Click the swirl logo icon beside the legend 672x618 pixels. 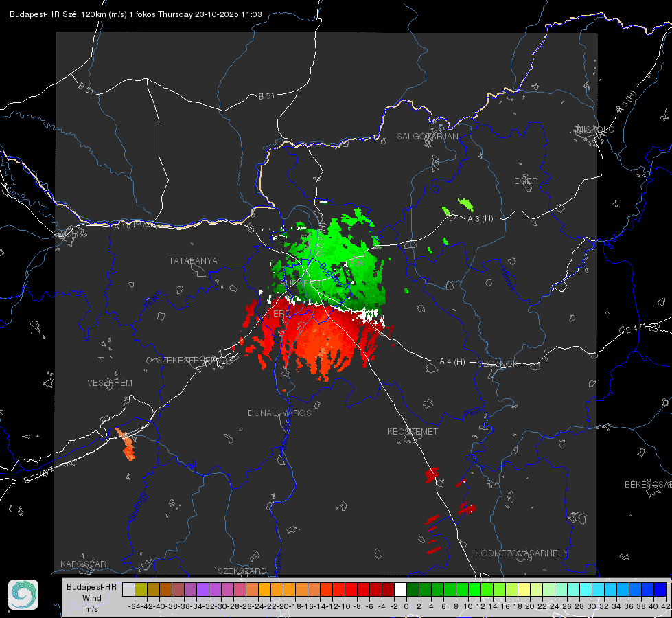pos(23,595)
